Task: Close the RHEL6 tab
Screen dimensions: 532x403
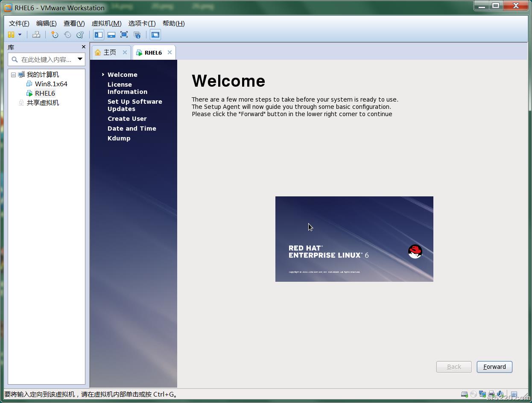Action: coord(170,52)
